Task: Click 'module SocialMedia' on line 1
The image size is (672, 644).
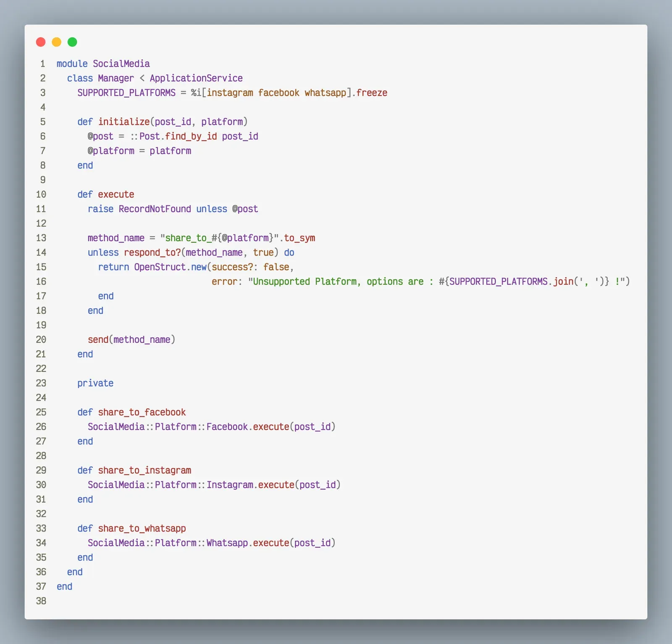Action: pyautogui.click(x=103, y=64)
